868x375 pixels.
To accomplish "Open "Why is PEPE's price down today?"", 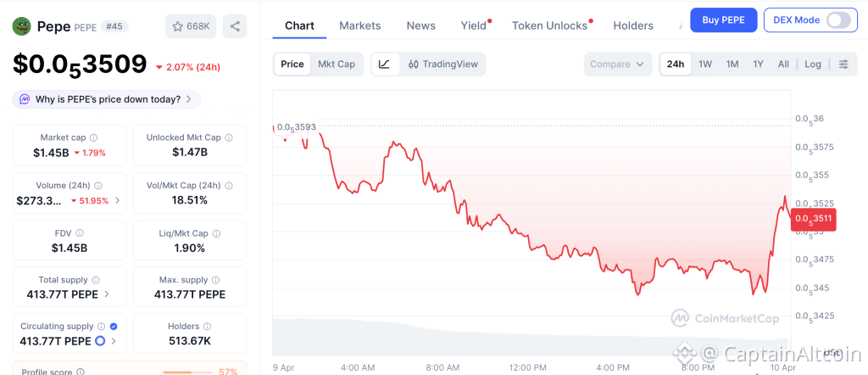I will (107, 99).
